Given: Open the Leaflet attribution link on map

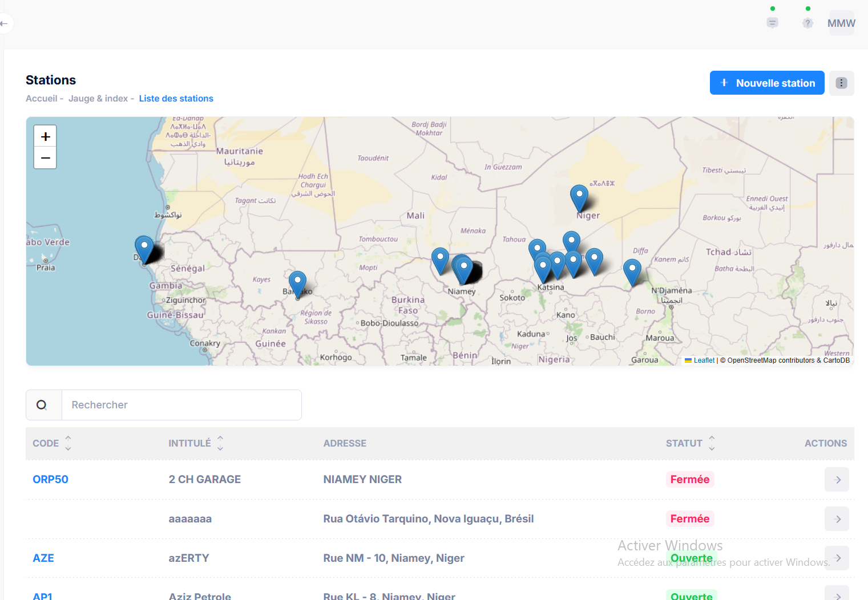Looking at the screenshot, I should tap(703, 360).
